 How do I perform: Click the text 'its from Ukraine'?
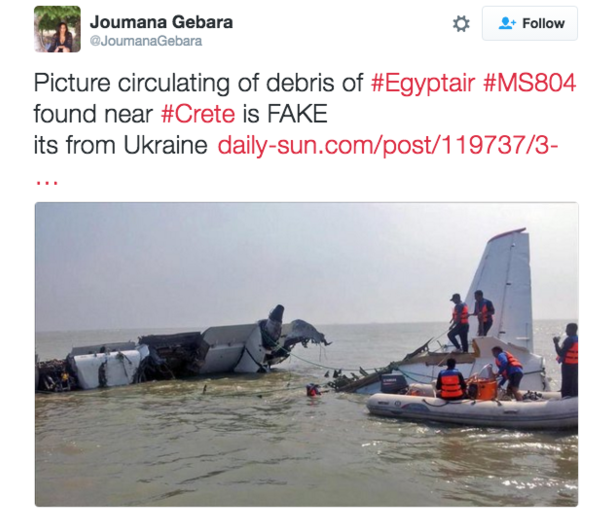120,145
